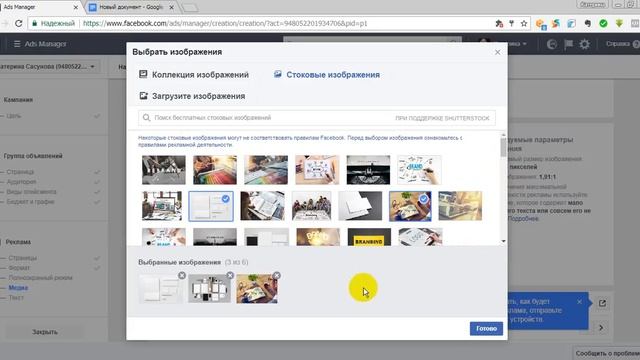Select the dark typewriter stock image

point(368,170)
